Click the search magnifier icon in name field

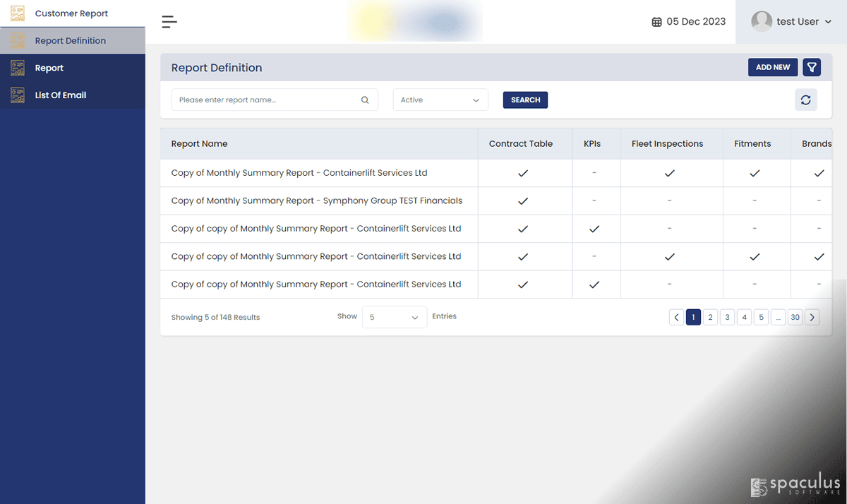(x=365, y=100)
